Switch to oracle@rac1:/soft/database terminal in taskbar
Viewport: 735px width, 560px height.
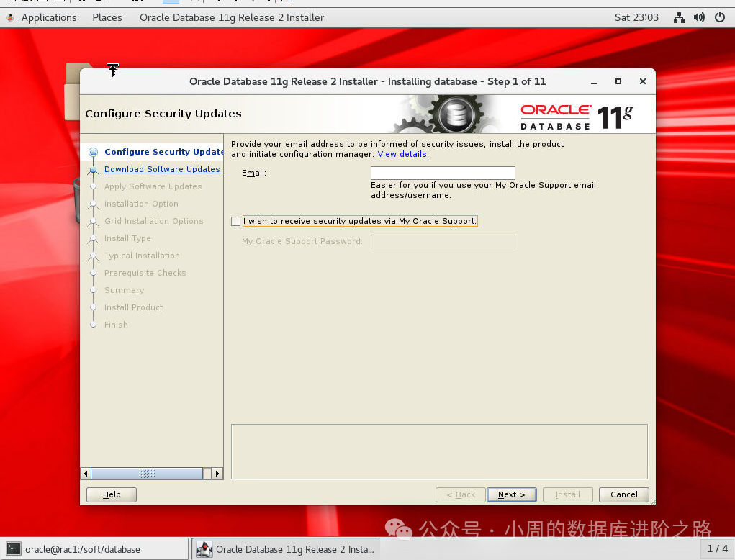(95, 548)
